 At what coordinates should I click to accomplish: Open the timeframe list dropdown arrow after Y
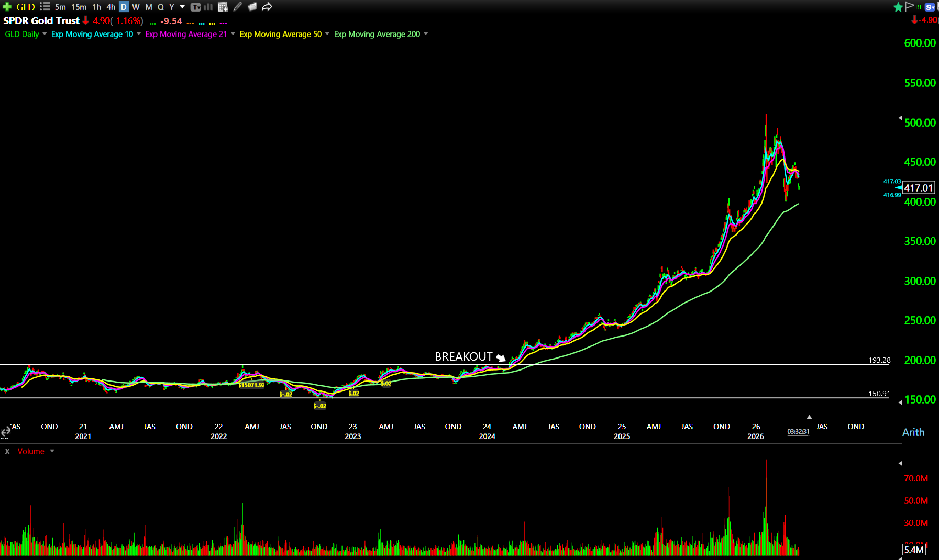(x=182, y=7)
